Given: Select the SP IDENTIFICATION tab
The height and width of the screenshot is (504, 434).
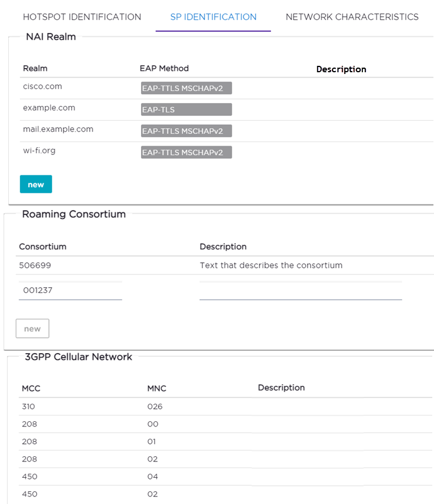Looking at the screenshot, I should click(x=213, y=17).
